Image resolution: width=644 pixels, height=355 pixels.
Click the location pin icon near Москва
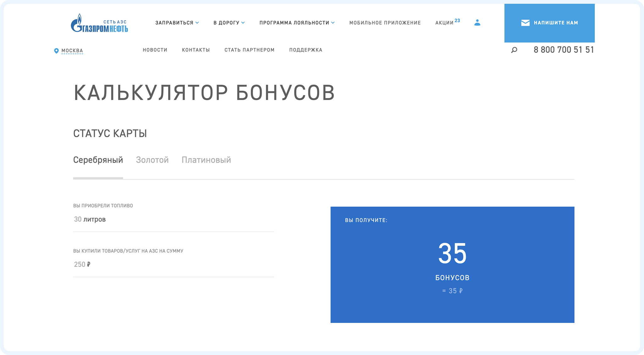coord(56,51)
